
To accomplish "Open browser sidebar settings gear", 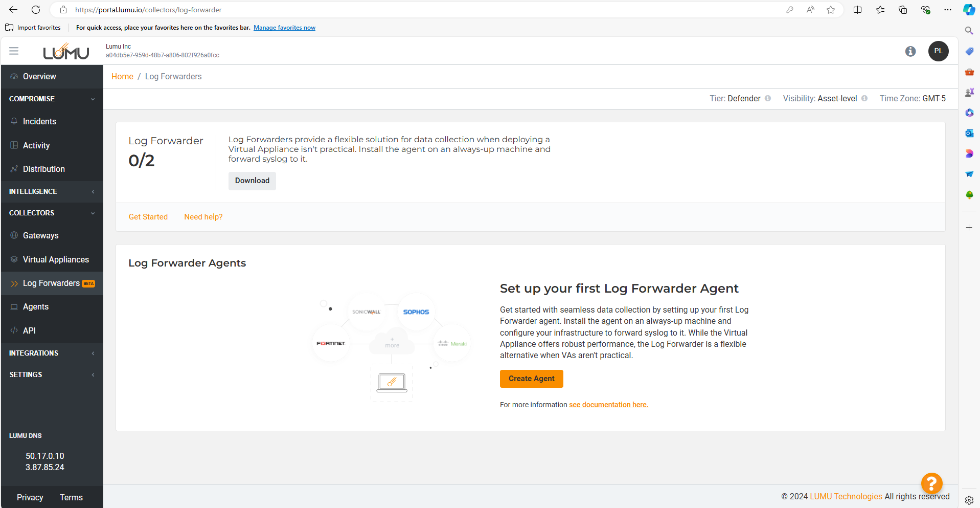I will [x=969, y=500].
